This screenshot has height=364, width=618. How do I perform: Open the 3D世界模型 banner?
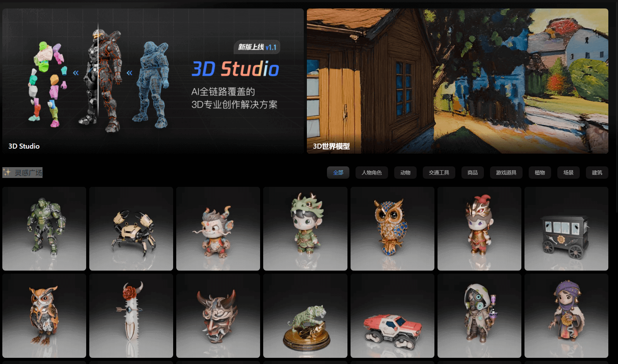pos(458,81)
